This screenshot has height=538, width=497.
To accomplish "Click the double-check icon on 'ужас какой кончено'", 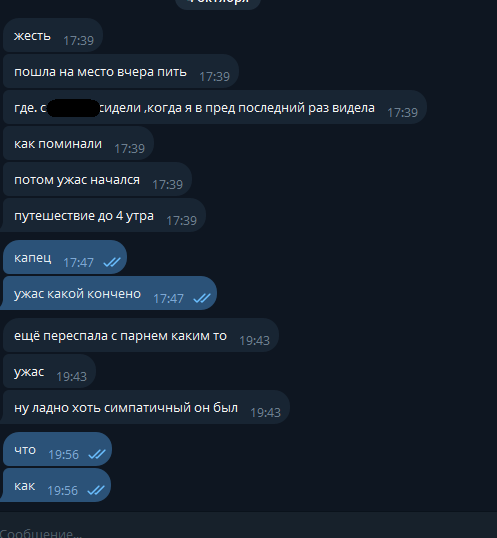I will pos(202,299).
